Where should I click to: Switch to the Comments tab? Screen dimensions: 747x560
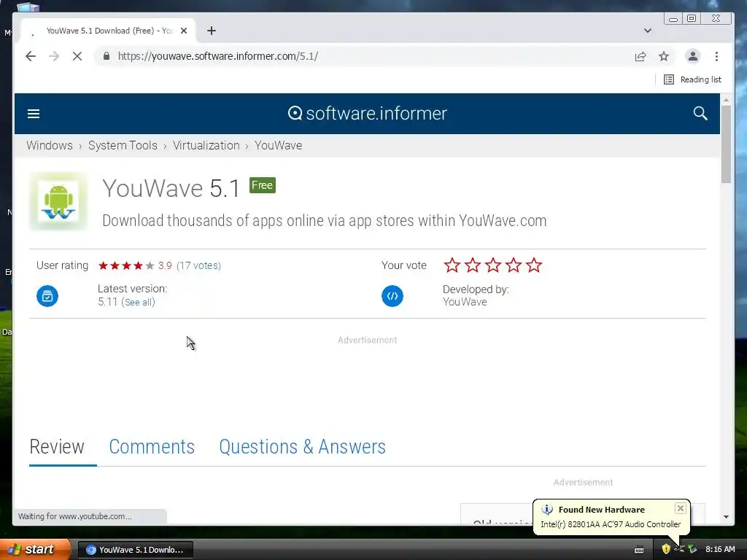point(152,447)
